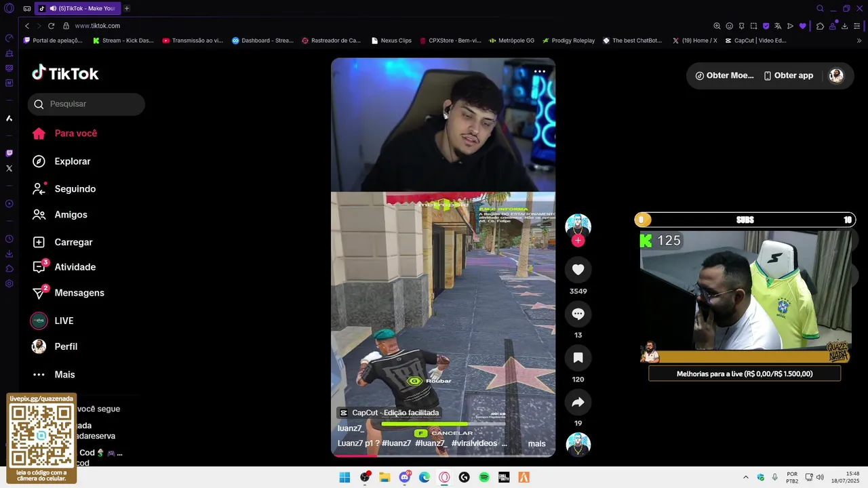Go back in the browser
This screenshot has height=488, width=868.
coord(27,26)
